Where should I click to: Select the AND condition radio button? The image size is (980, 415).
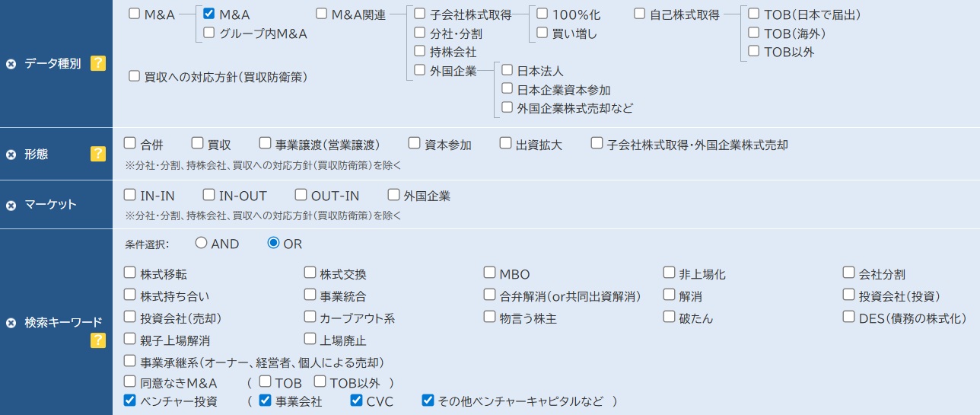coord(201,243)
